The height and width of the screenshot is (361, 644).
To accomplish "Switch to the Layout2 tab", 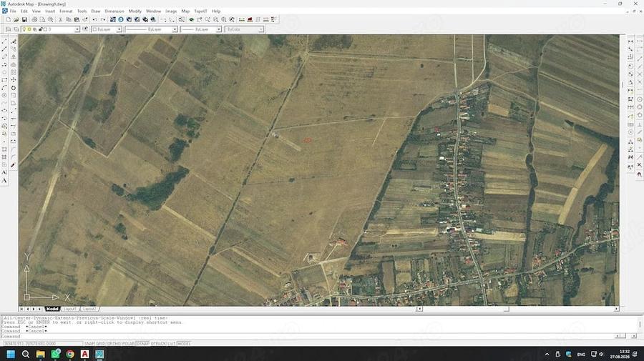I will pyautogui.click(x=89, y=309).
